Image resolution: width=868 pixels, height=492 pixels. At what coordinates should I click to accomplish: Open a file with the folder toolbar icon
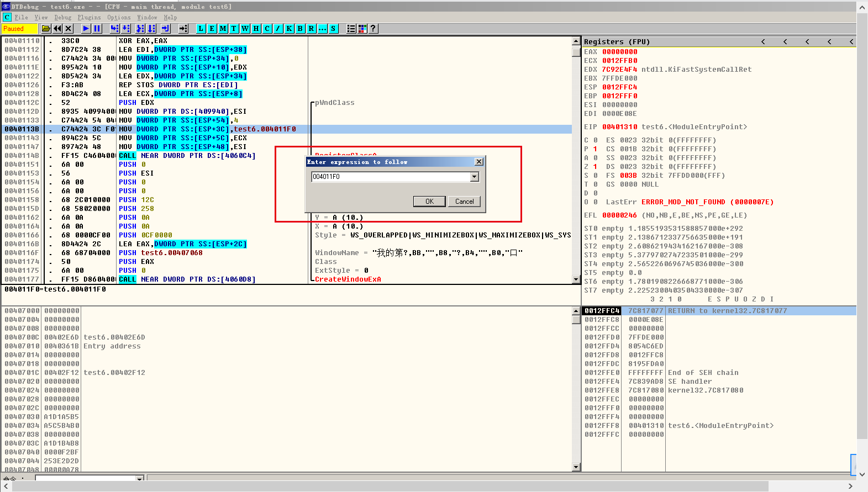[x=46, y=29]
